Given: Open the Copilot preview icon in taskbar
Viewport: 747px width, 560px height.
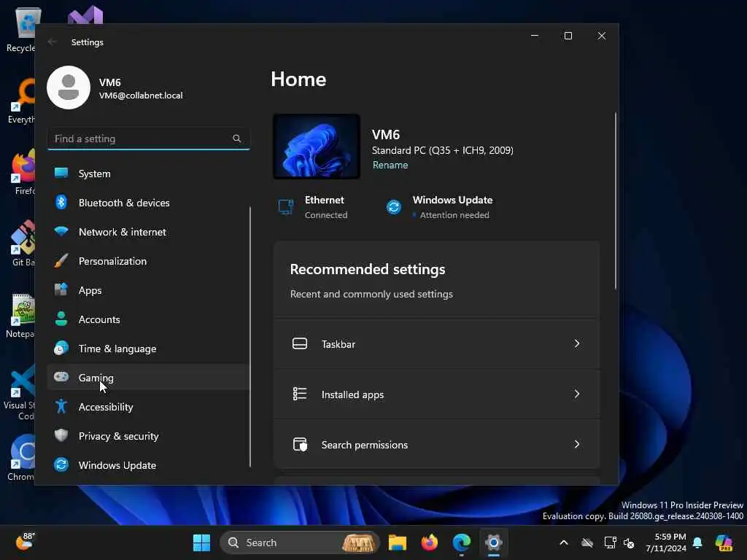Looking at the screenshot, I should click(724, 542).
